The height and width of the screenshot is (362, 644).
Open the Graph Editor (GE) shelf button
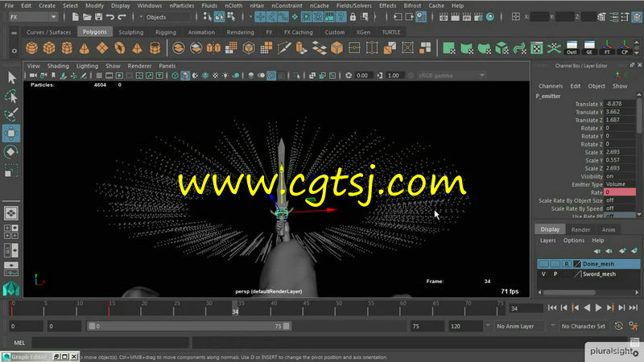tap(589, 48)
